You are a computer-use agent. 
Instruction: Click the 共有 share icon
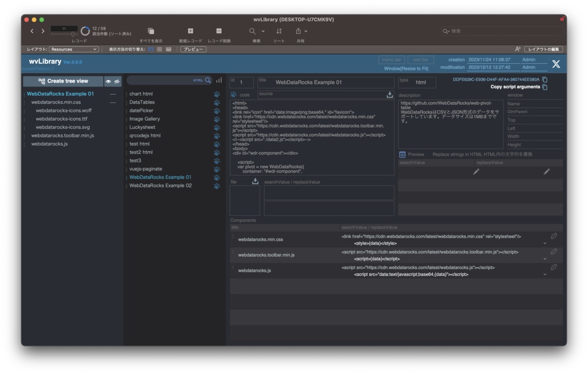(x=298, y=31)
